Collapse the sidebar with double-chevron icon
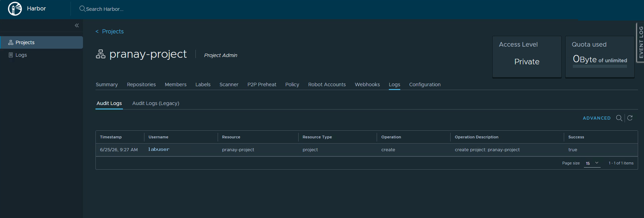The height and width of the screenshot is (218, 644). [x=77, y=25]
